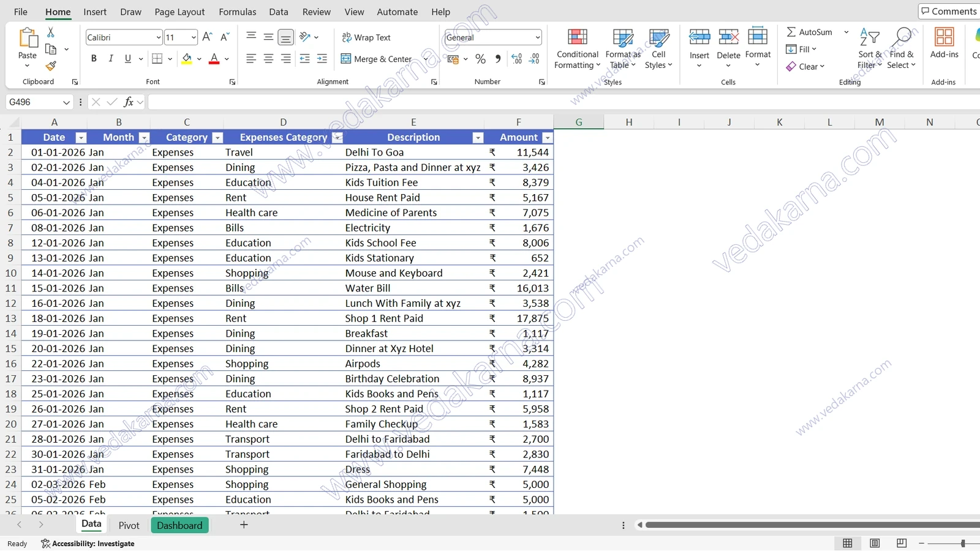The height and width of the screenshot is (551, 980).
Task: Open the Formulas ribbon tab
Action: tap(238, 12)
